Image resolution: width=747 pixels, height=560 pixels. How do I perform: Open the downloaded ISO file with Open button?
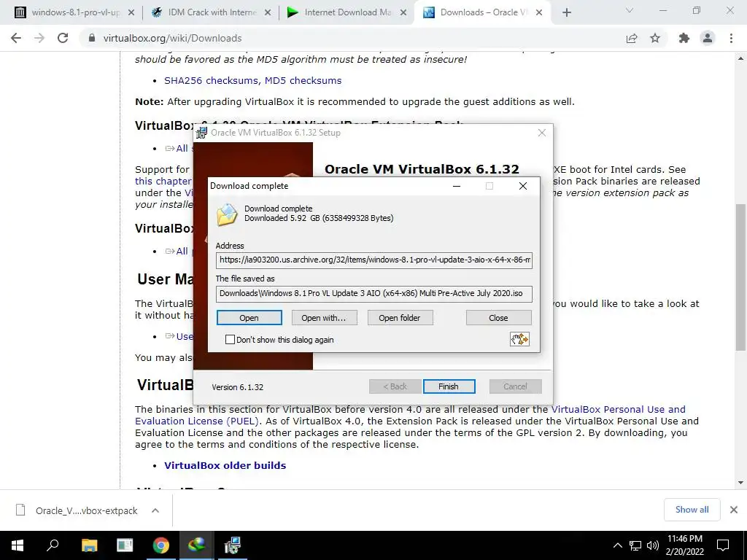[x=249, y=318]
